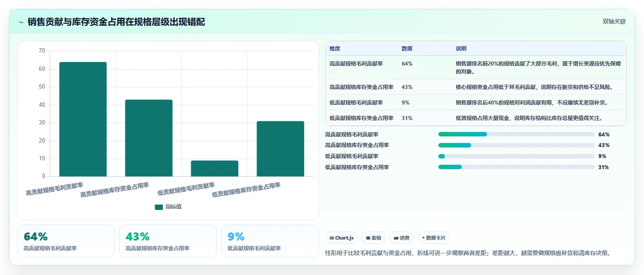Click the short chart bar for 低贡献规格毛利贡献率
Image resolution: width=644 pixels, height=275 pixels.
215,168
